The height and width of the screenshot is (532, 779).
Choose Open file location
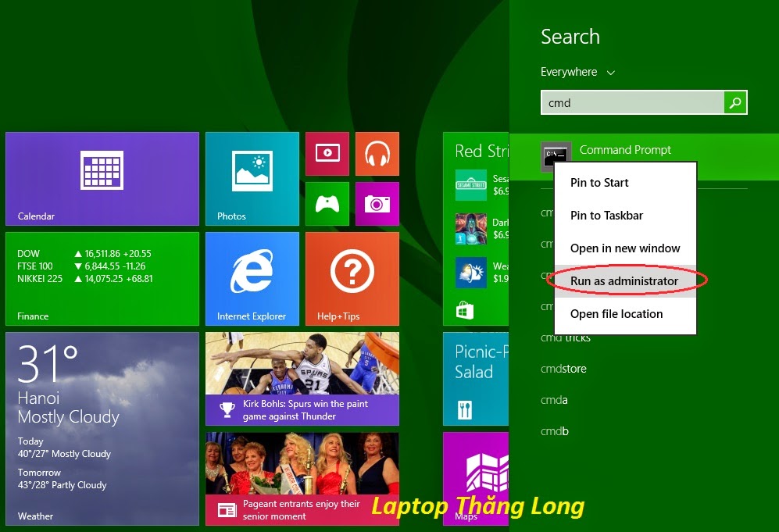click(626, 314)
